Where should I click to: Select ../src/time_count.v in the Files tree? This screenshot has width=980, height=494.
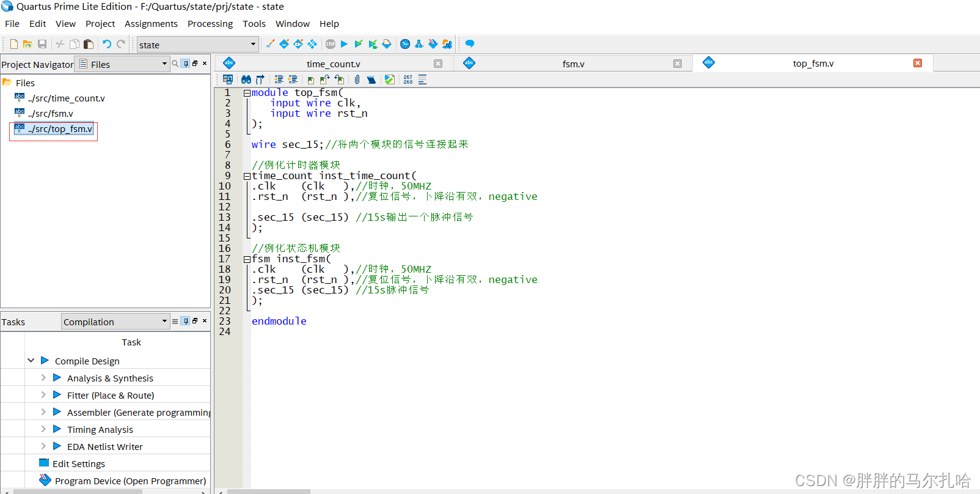[x=66, y=98]
